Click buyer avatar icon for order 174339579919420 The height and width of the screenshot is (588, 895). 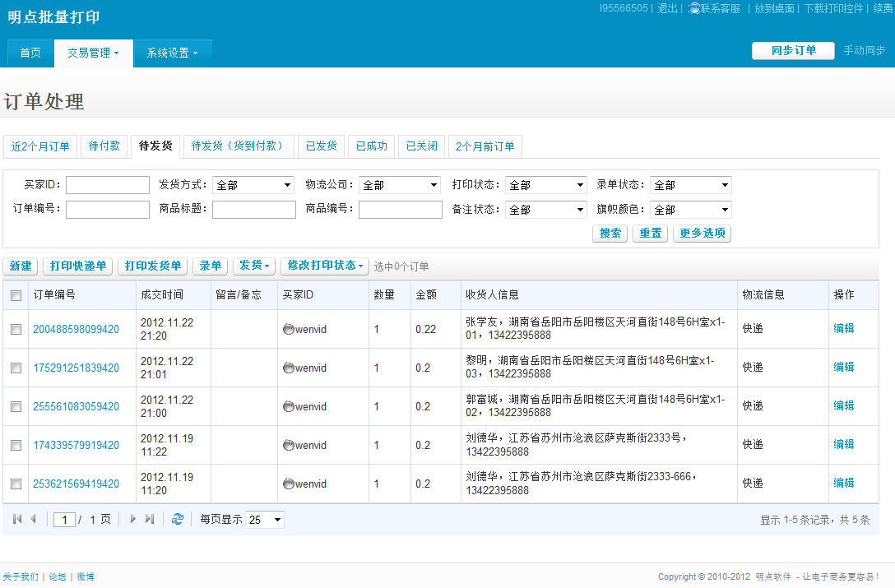click(289, 445)
